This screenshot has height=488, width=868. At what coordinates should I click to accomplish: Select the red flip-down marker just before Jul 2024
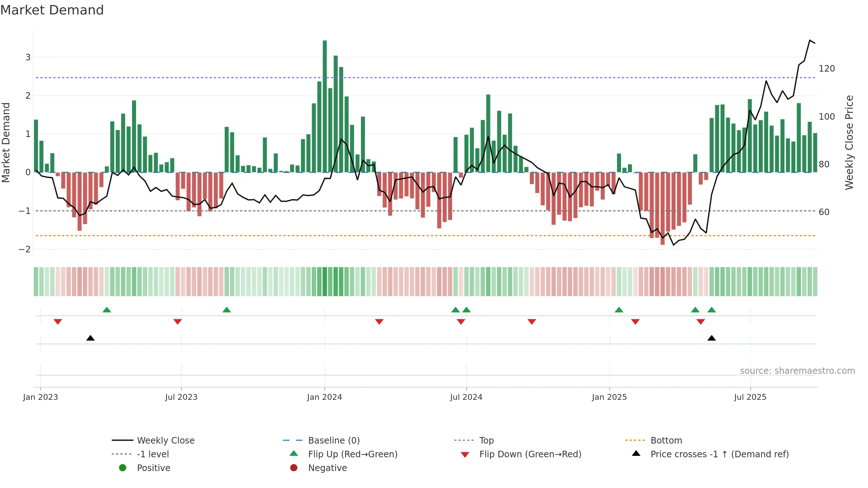(x=461, y=322)
